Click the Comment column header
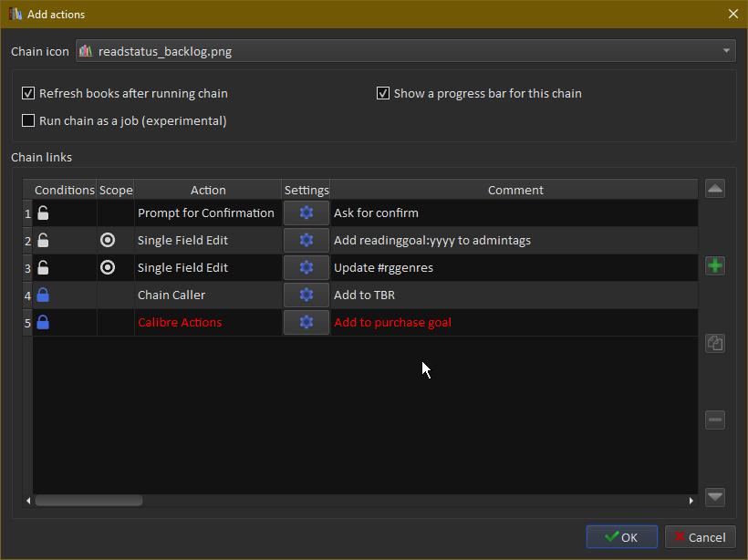Screen dimensions: 748x560 (515, 190)
